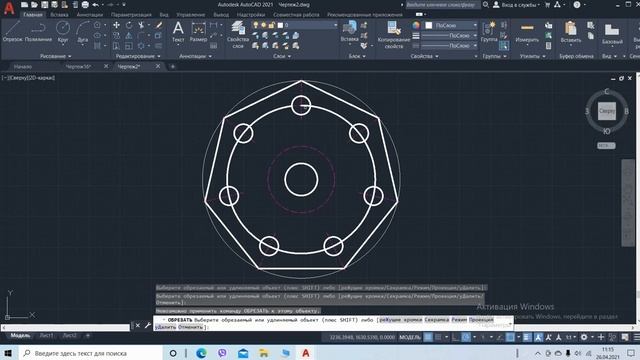Add a new drawing tab with plus
640x360 pixels.
173,66
